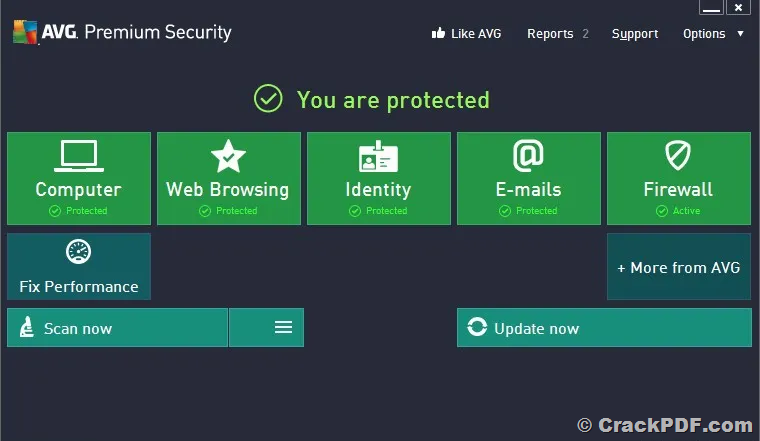Click the laptop icon on Computer tile
Screen dimensions: 760x441
pyautogui.click(x=79, y=156)
